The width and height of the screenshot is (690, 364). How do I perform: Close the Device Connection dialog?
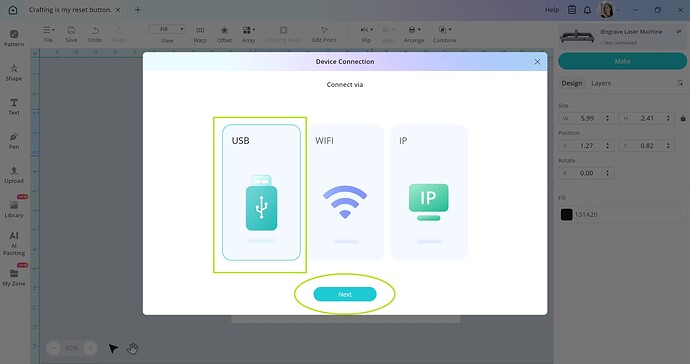click(537, 62)
